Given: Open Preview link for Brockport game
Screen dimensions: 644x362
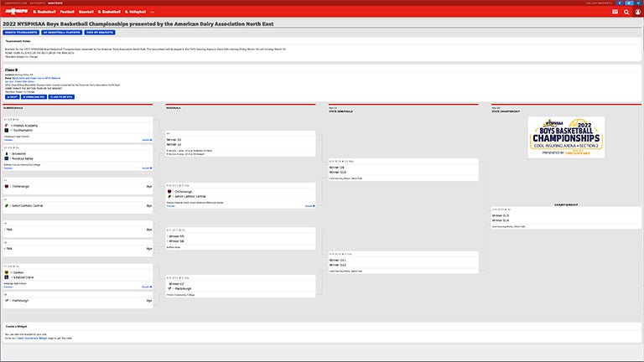Looking at the screenshot, I should [x=8, y=168].
